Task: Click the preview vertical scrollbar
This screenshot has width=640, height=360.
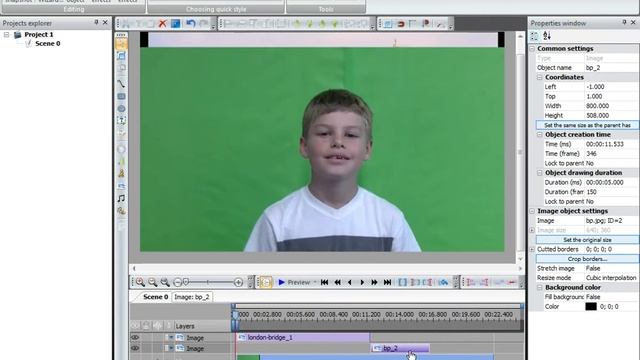Action: point(520,147)
